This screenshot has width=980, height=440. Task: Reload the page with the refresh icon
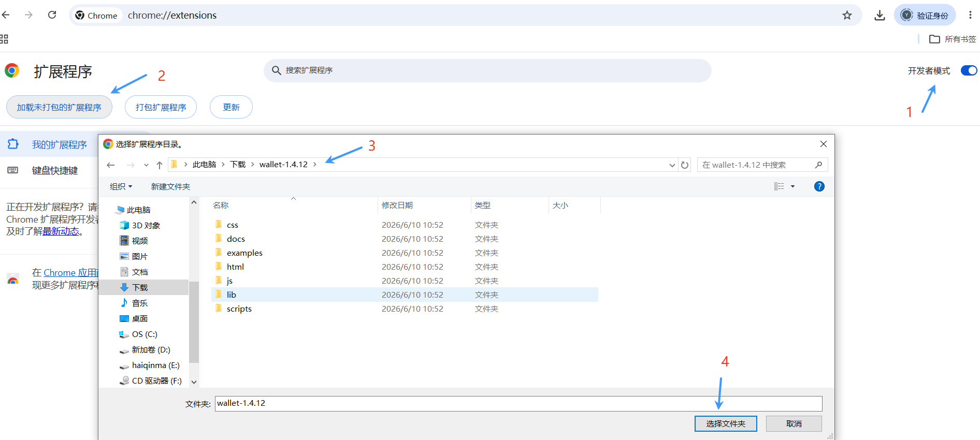(52, 15)
